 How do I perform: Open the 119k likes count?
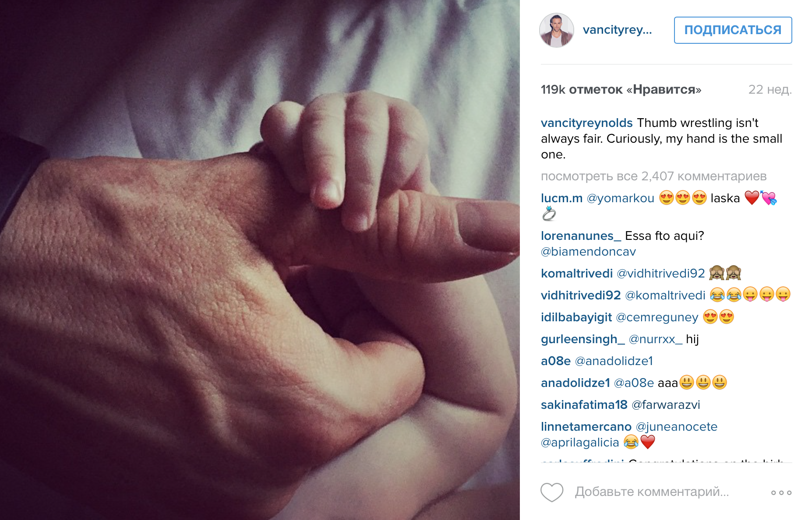pyautogui.click(x=621, y=89)
